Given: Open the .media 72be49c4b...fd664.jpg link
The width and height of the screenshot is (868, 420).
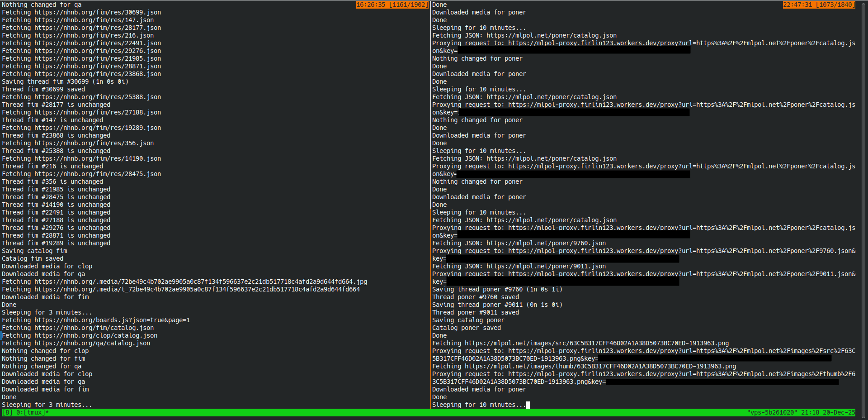Looking at the screenshot, I should (201, 282).
